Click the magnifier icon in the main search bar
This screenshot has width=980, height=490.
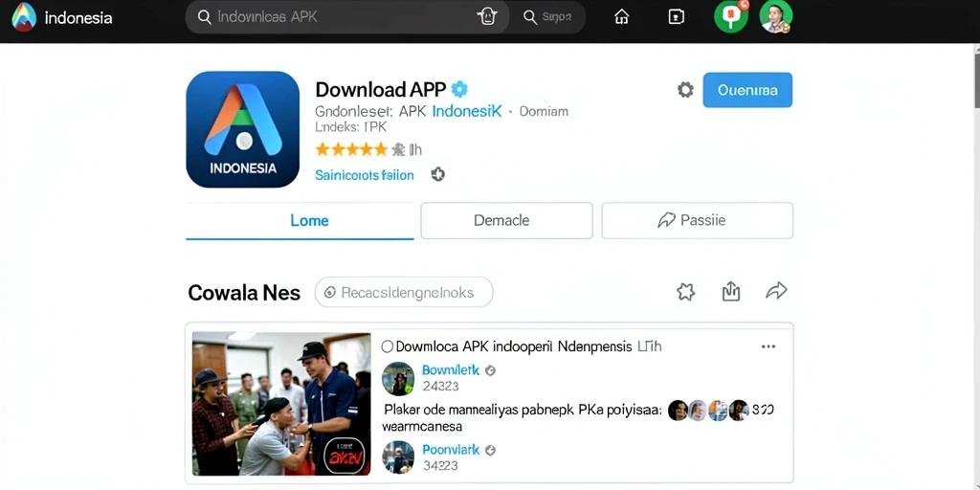205,17
